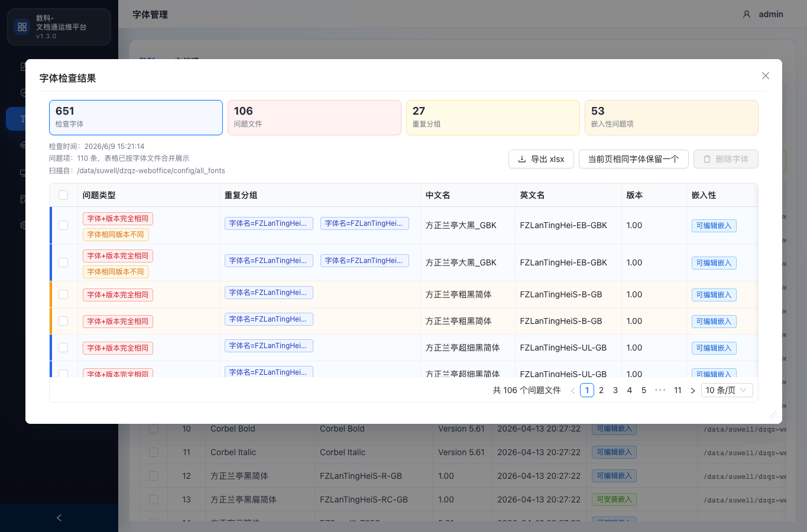Click the admin user menu
Image resolution: width=807 pixels, height=532 pixels.
(763, 14)
